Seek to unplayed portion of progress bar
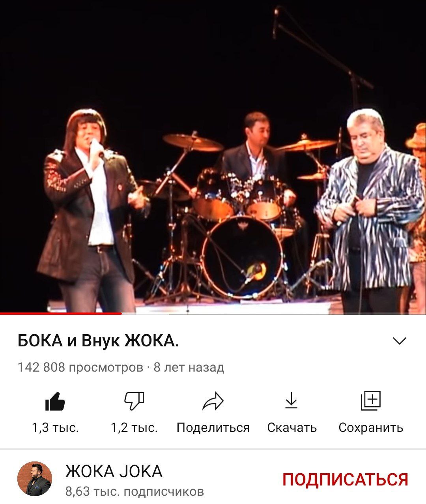The image size is (426, 504). point(274,314)
